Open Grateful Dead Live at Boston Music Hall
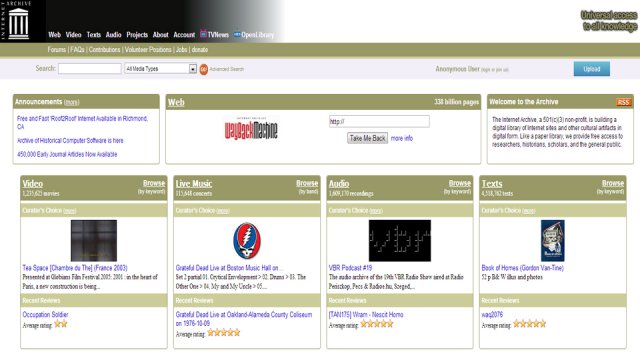Image resolution: width=640 pixels, height=360 pixels. 229,268
